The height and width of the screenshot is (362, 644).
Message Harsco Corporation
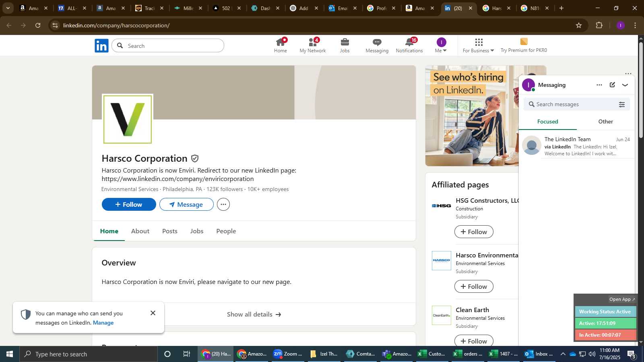pyautogui.click(x=186, y=204)
